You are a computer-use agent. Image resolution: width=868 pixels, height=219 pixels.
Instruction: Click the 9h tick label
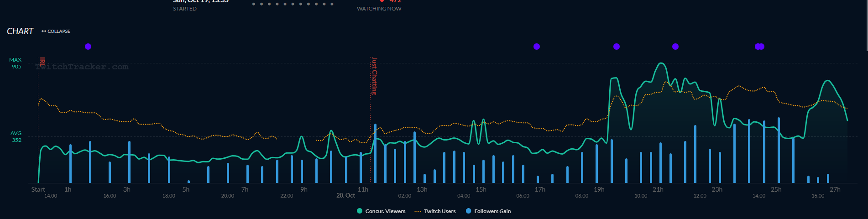(x=304, y=189)
